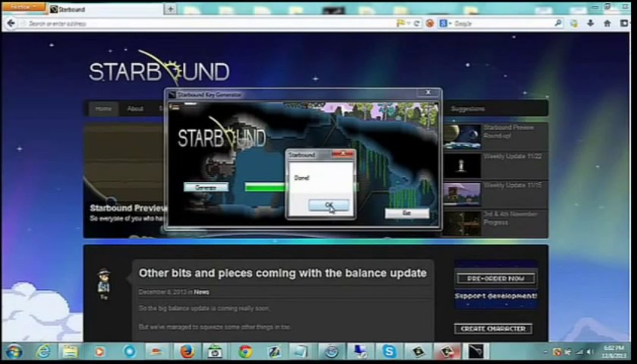Image resolution: width=637 pixels, height=364 pixels.
Task: Open the camera app taskbar icon
Action: (215, 352)
